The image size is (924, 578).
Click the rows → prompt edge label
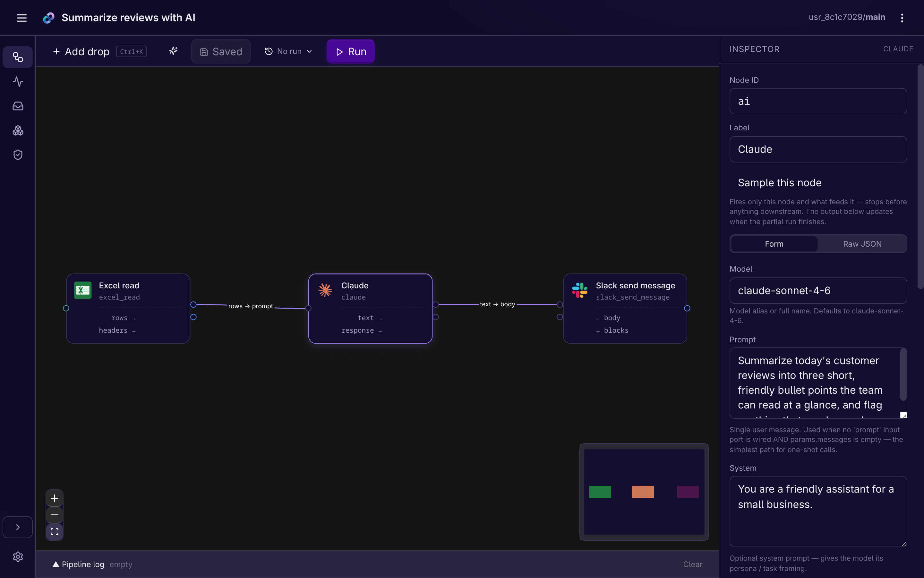coord(251,306)
